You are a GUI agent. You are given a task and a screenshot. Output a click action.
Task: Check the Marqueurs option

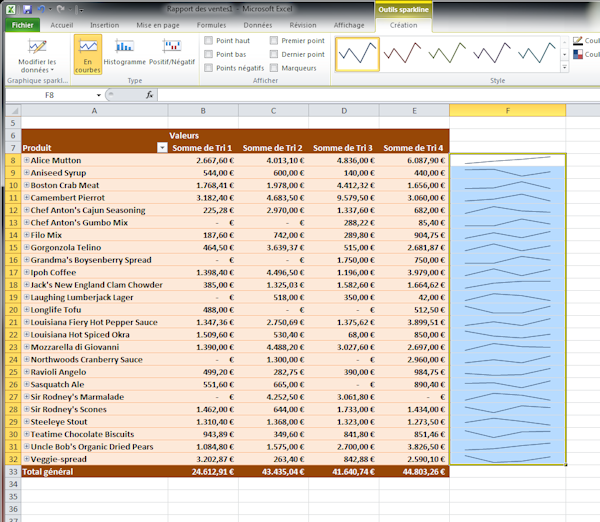tap(274, 69)
